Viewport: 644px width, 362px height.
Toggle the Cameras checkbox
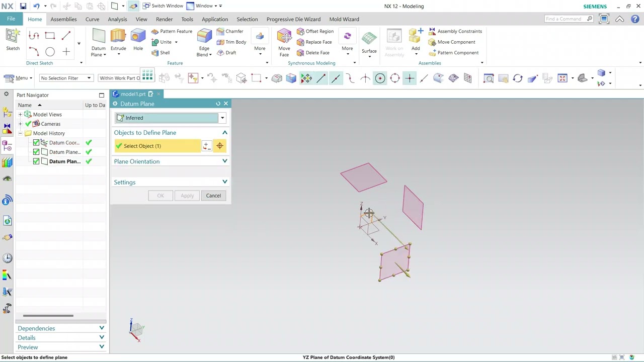28,124
